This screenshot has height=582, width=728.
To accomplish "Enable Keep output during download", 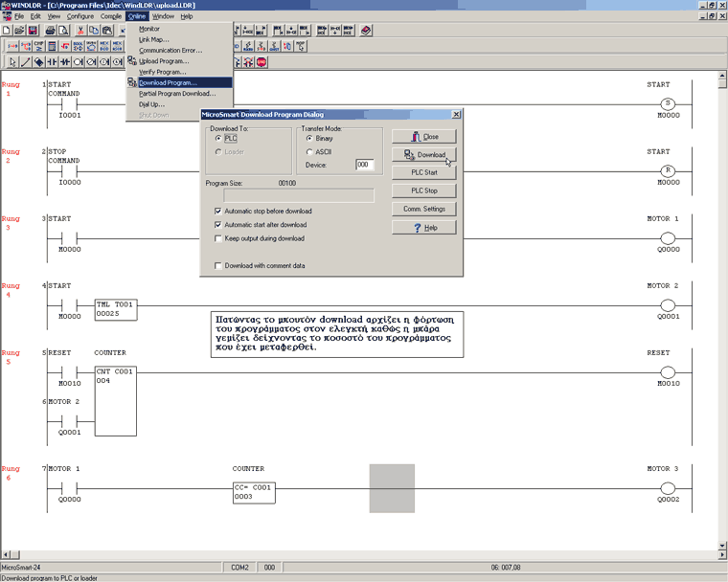I will click(218, 238).
